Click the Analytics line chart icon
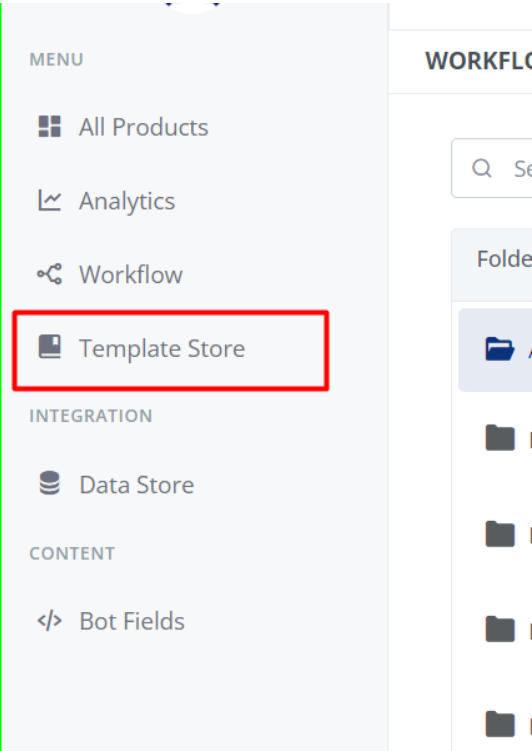This screenshot has width=532, height=751. (49, 200)
